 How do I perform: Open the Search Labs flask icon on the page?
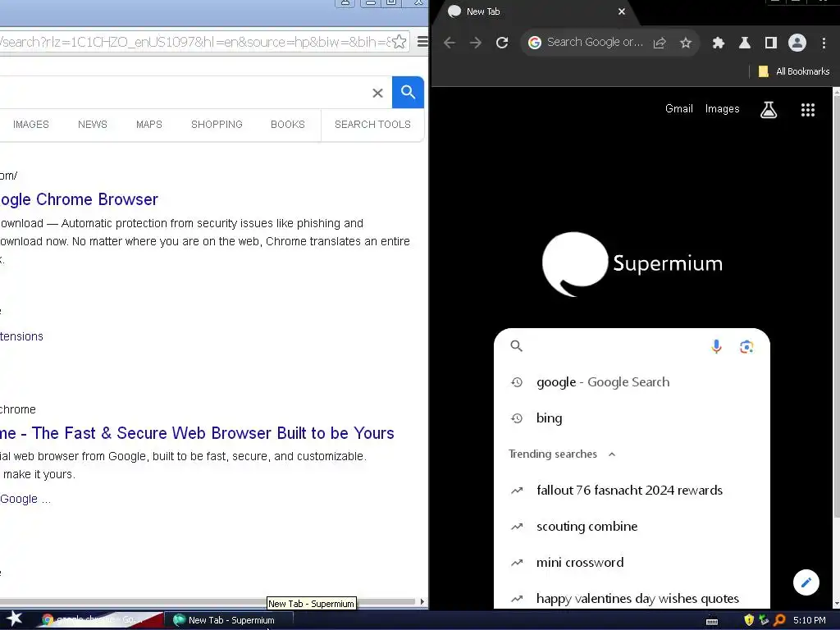pyautogui.click(x=768, y=110)
